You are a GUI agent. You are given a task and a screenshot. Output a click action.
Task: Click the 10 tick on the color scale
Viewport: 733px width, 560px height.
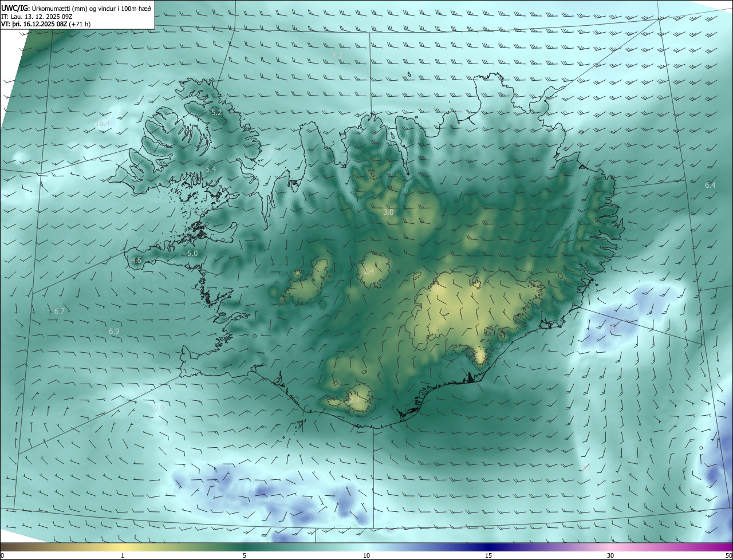(366, 555)
